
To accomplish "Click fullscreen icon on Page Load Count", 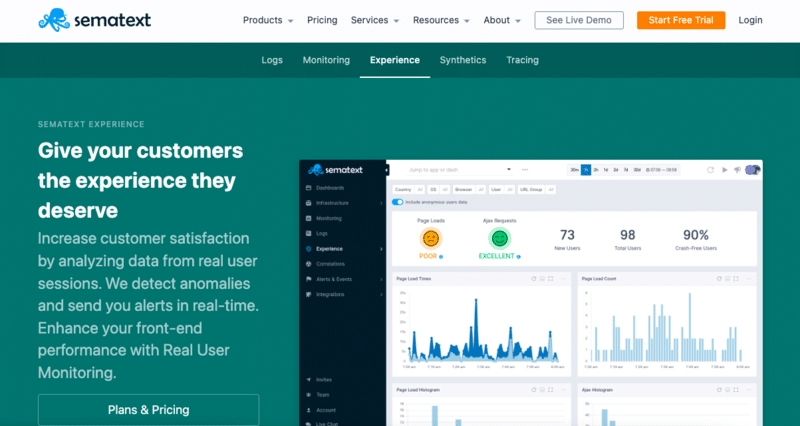I will point(736,279).
